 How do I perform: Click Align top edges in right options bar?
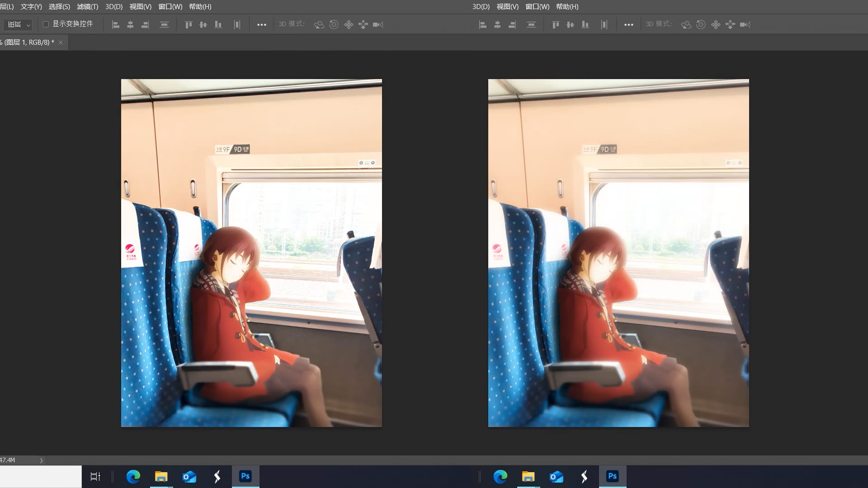[556, 25]
